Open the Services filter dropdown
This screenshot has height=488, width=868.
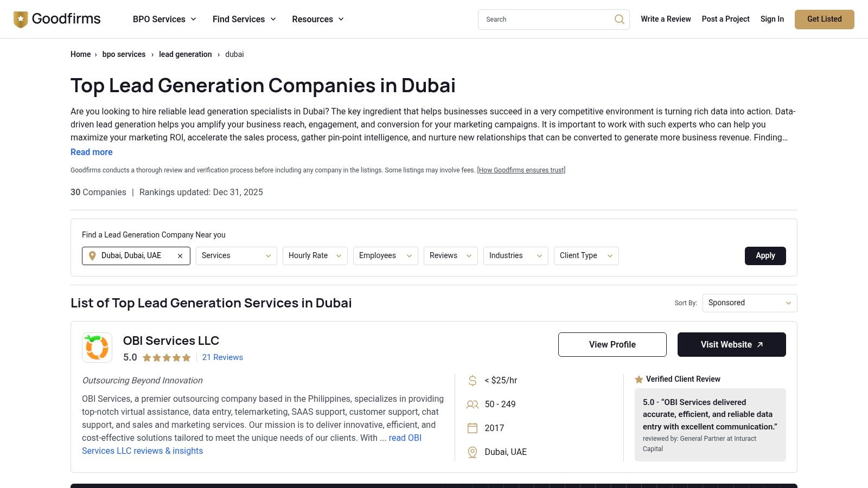click(x=236, y=255)
